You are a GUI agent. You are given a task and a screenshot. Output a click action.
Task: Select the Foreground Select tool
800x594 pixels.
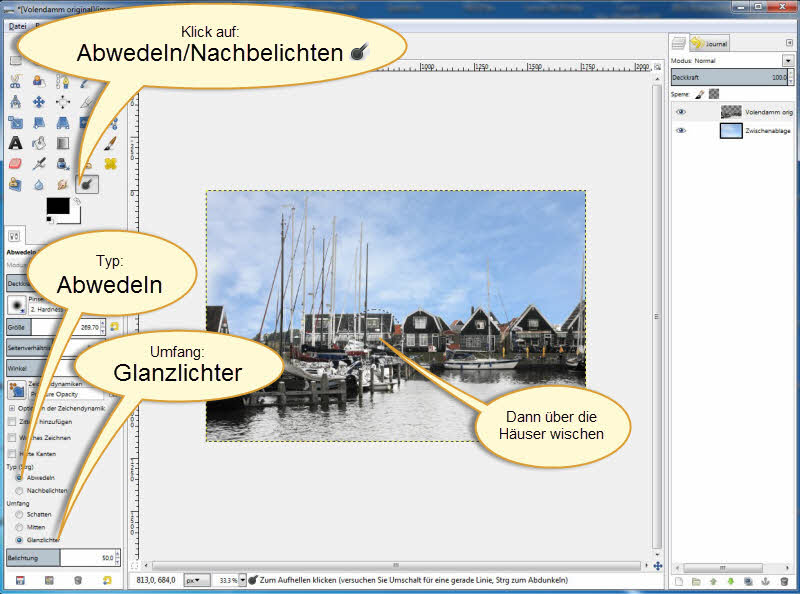coord(39,82)
